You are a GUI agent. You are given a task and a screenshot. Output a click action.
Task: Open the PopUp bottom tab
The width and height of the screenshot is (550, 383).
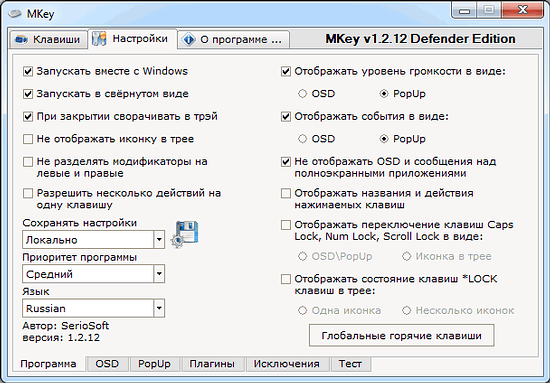[x=154, y=364]
